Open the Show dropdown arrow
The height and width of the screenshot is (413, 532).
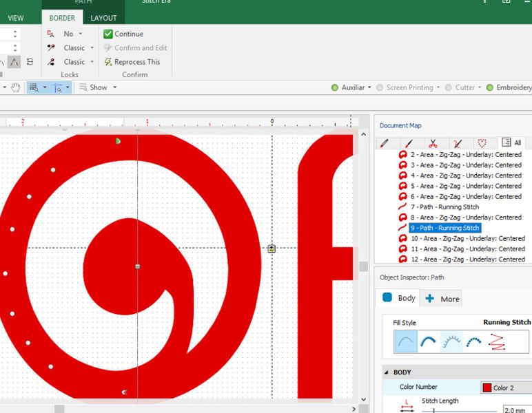click(114, 87)
